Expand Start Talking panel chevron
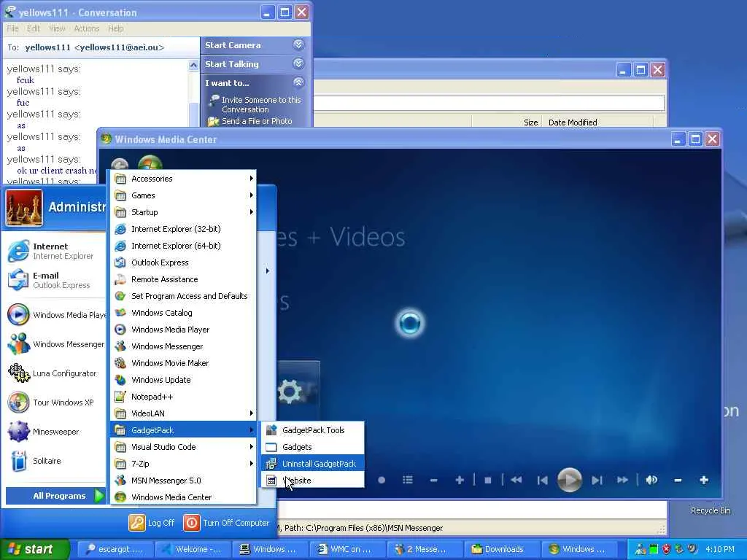This screenshot has height=560, width=747. coord(298,63)
